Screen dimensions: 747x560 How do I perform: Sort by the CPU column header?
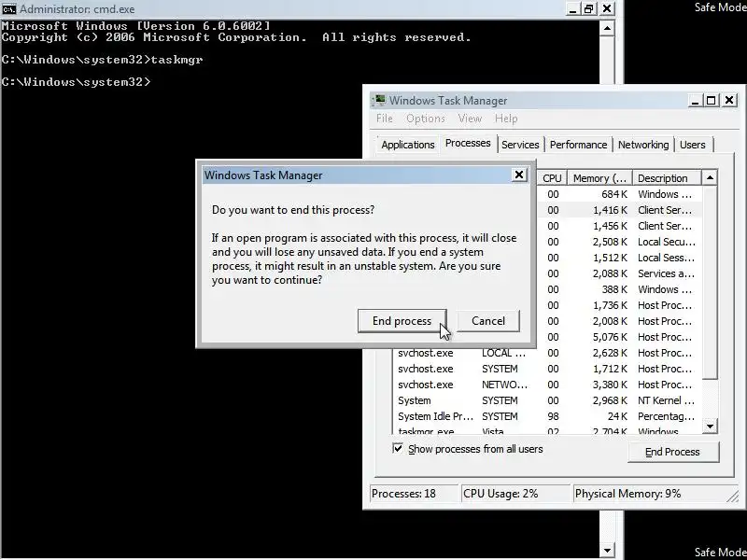[x=552, y=178]
